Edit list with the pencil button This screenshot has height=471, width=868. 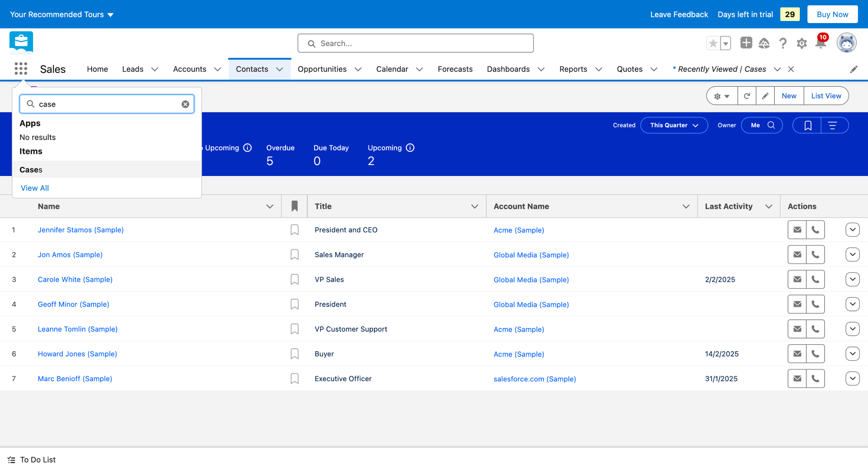pyautogui.click(x=765, y=96)
